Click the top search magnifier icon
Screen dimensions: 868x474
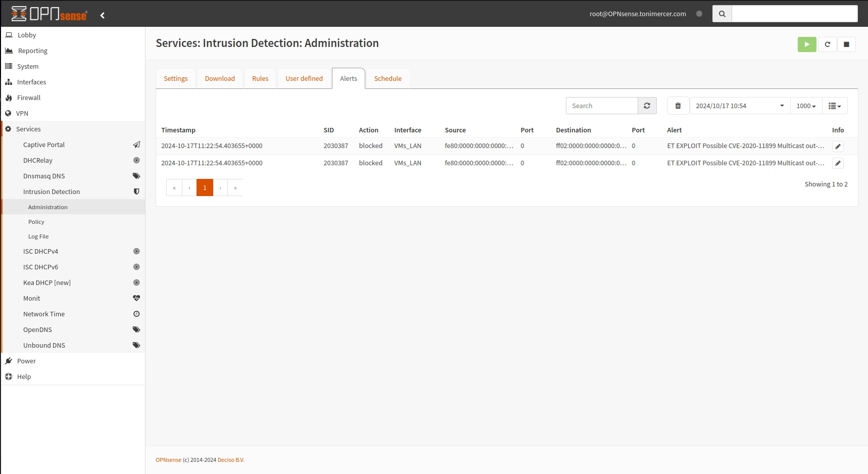click(x=722, y=14)
